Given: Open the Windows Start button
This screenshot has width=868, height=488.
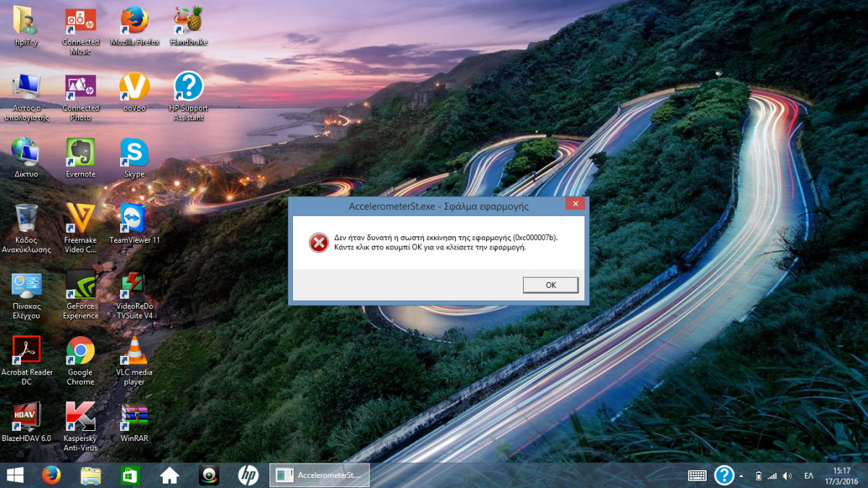Looking at the screenshot, I should 14,475.
